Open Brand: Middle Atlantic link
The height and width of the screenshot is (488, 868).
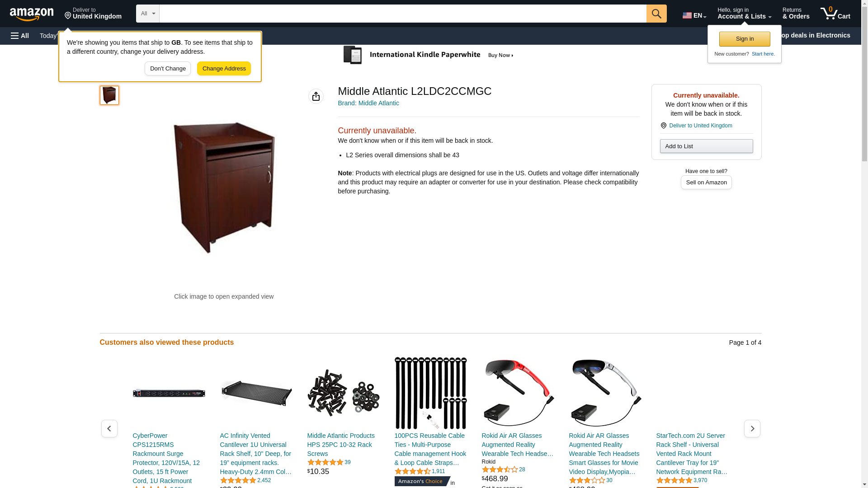click(368, 103)
